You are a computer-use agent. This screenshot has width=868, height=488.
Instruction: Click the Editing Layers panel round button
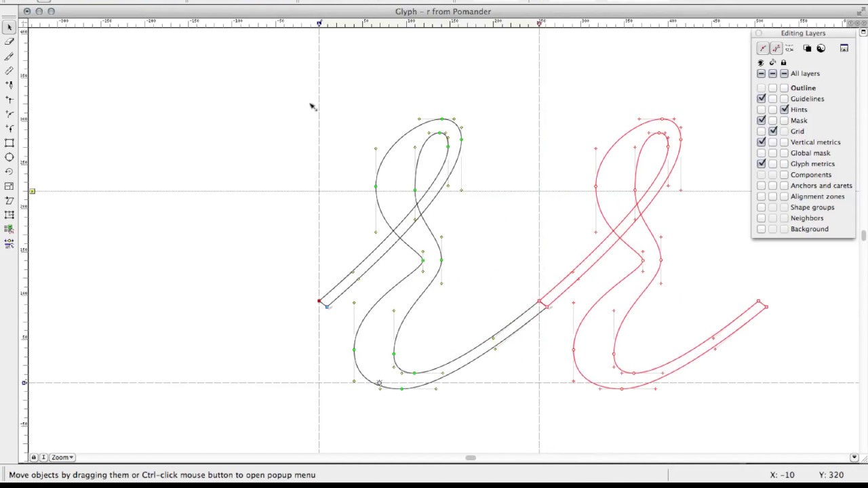pyautogui.click(x=759, y=33)
